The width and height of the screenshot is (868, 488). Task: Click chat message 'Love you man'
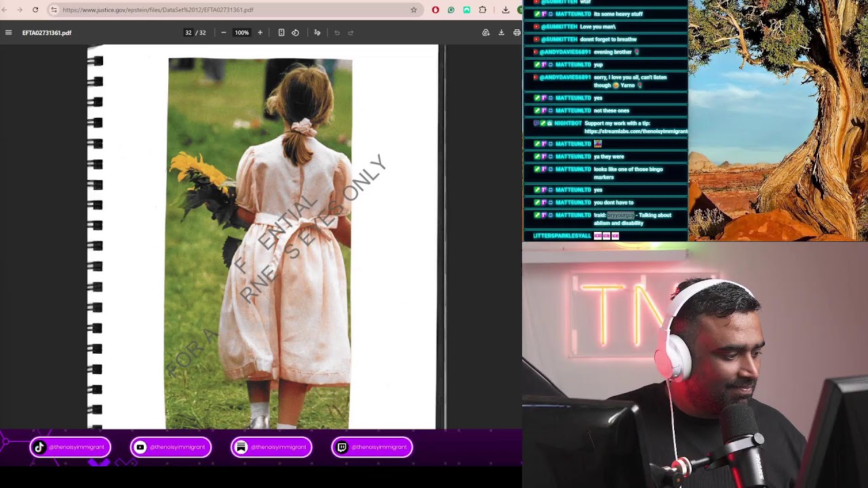click(x=597, y=26)
